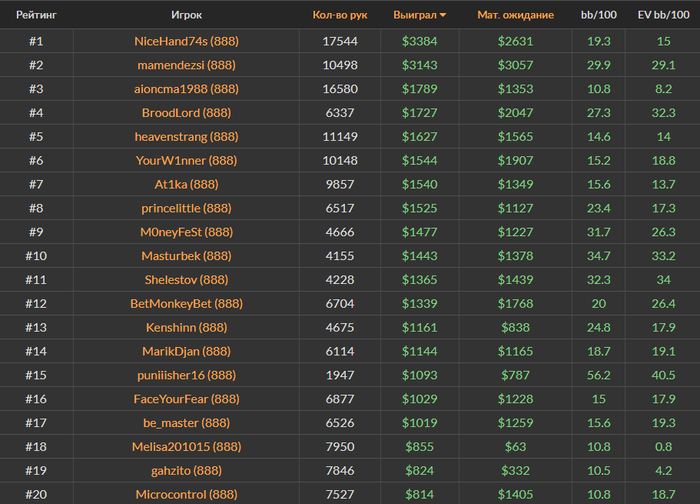This screenshot has width=700, height=504.
Task: Open player NiceHand74s (888) profile
Action: click(x=187, y=42)
